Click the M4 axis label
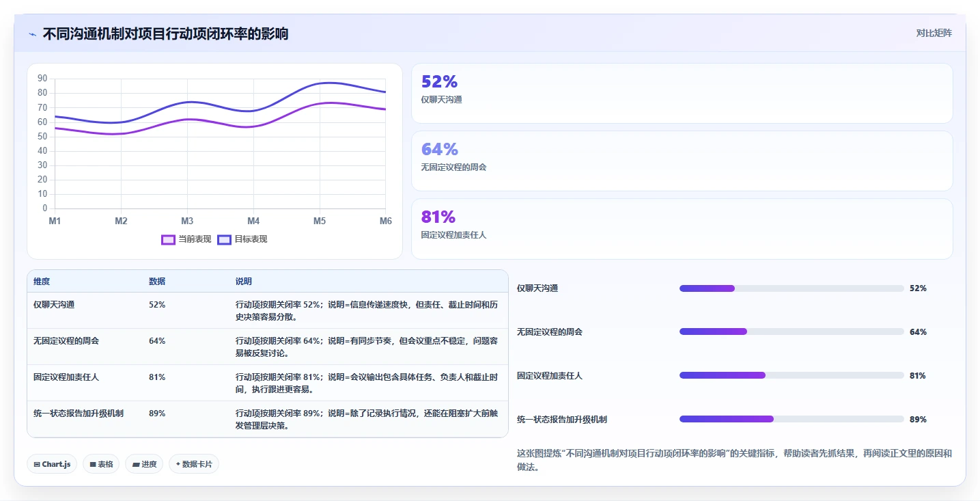Viewport: 980px width, 501px height. click(x=253, y=221)
